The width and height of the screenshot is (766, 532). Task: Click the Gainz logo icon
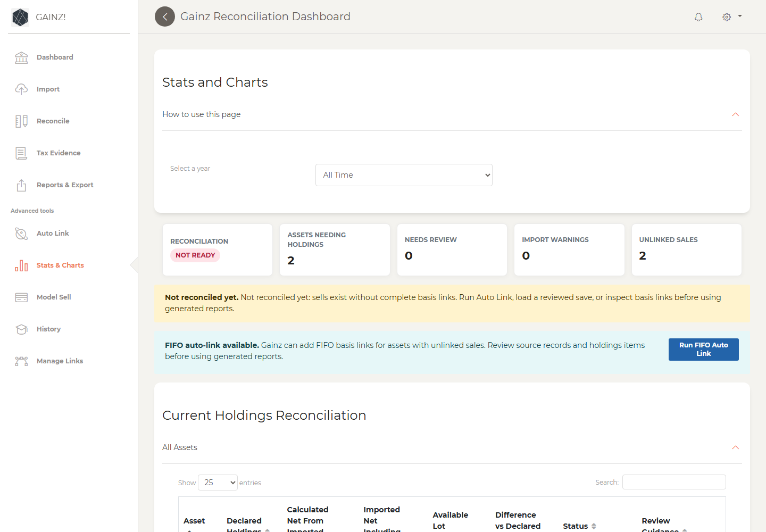coord(20,17)
